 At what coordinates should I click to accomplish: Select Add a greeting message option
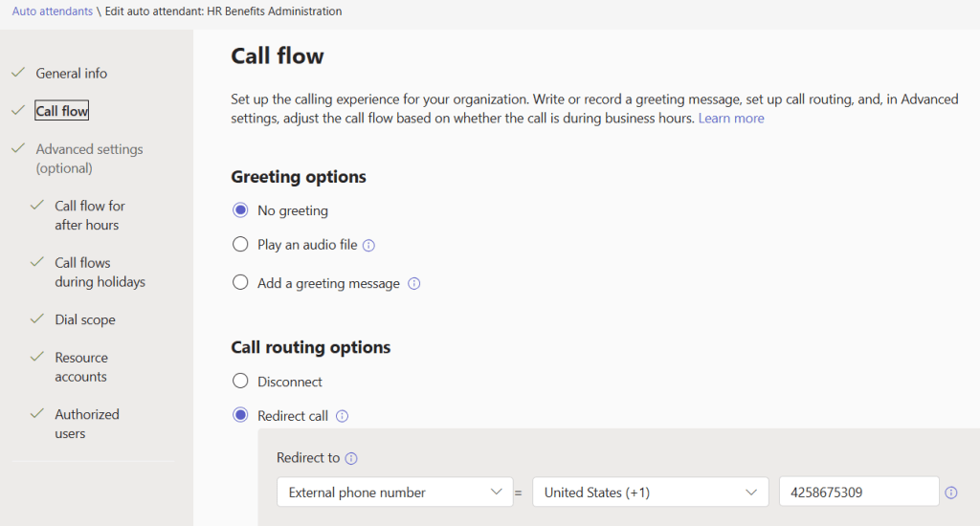point(241,283)
